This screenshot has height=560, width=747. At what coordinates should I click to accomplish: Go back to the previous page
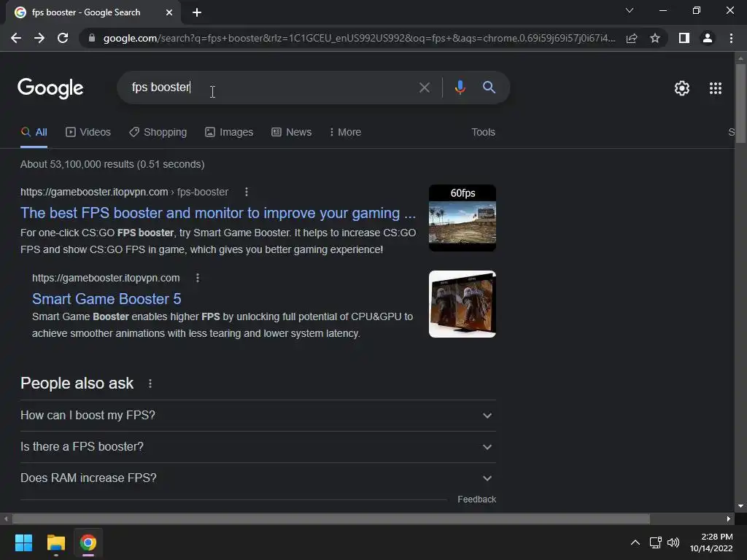pos(16,38)
